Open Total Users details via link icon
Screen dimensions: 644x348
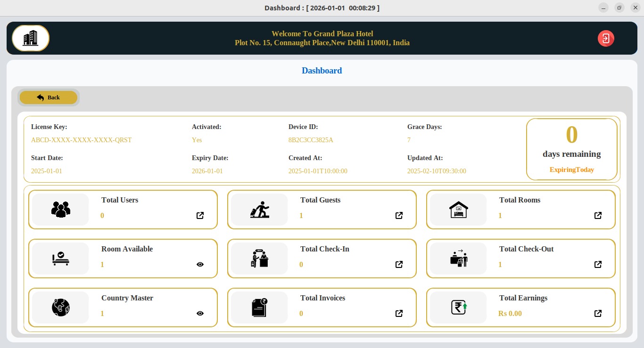pos(200,216)
